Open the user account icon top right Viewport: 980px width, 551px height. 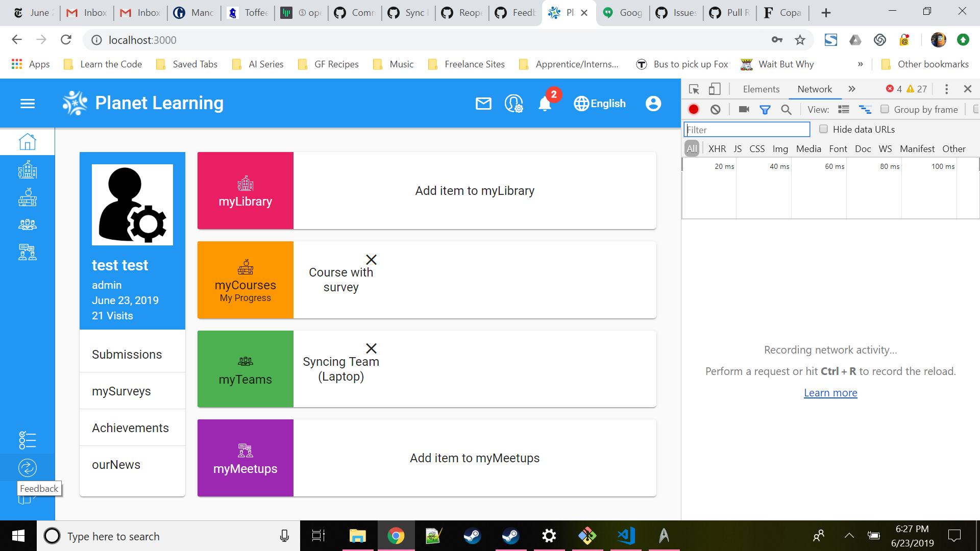tap(653, 103)
